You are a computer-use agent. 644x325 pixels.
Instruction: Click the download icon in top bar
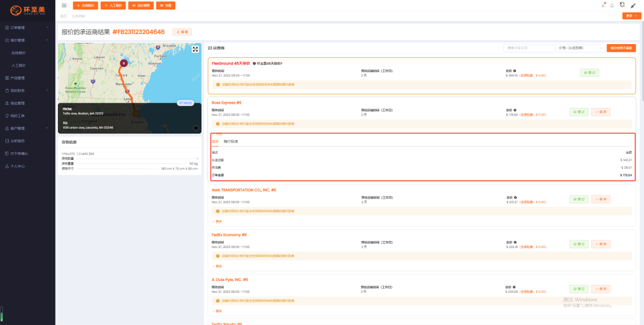point(603,5)
